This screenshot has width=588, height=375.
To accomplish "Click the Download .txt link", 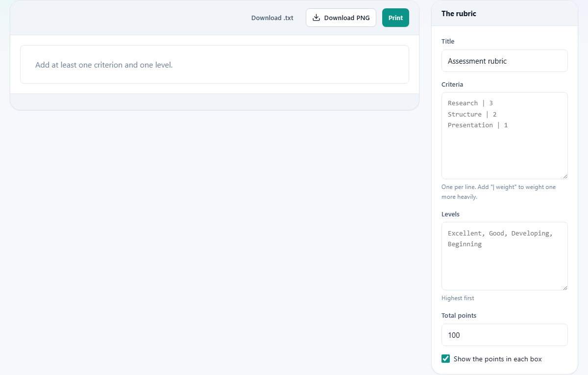I will click(x=272, y=18).
